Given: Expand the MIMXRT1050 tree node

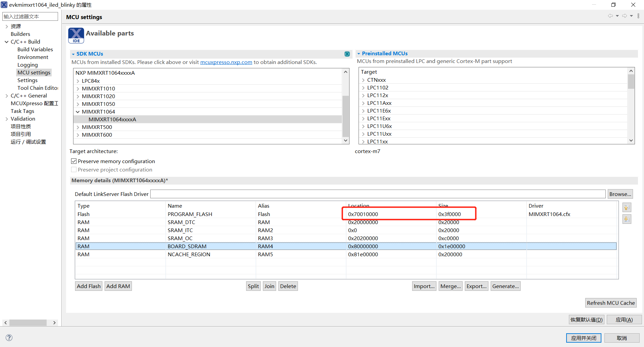Looking at the screenshot, I should 78,104.
